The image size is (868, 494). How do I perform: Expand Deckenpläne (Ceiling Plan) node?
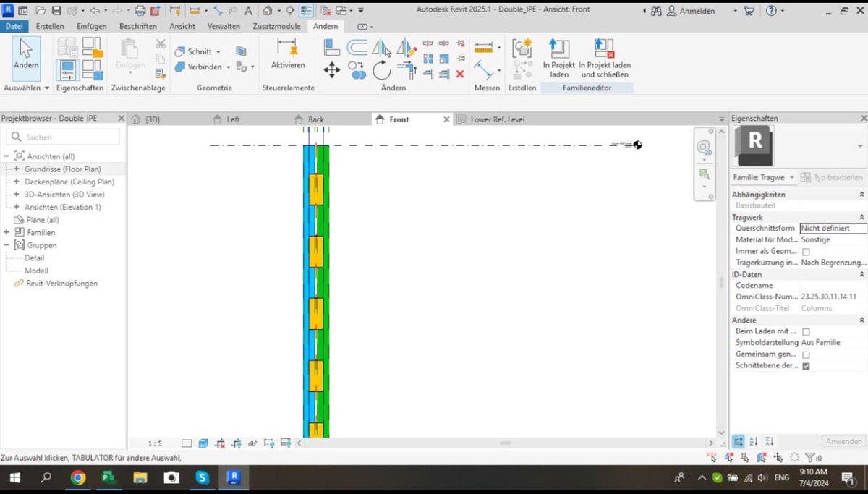pos(17,182)
